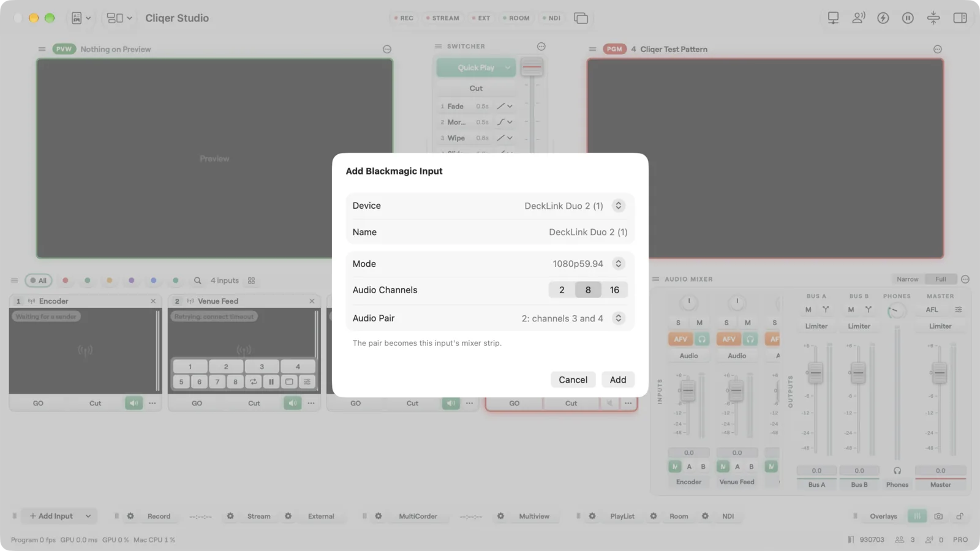The height and width of the screenshot is (551, 980).
Task: Open the Add Input dropdown arrow
Action: 88,517
